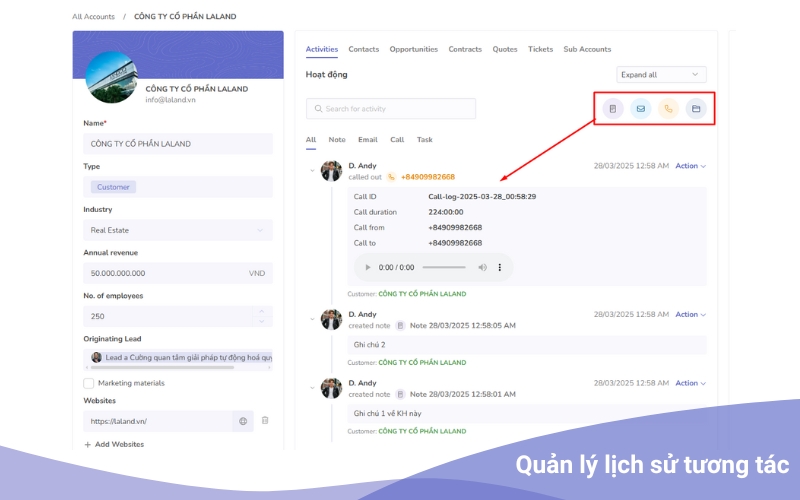This screenshot has height=500, width=800.
Task: Select the Email activity filter
Action: tap(367, 139)
